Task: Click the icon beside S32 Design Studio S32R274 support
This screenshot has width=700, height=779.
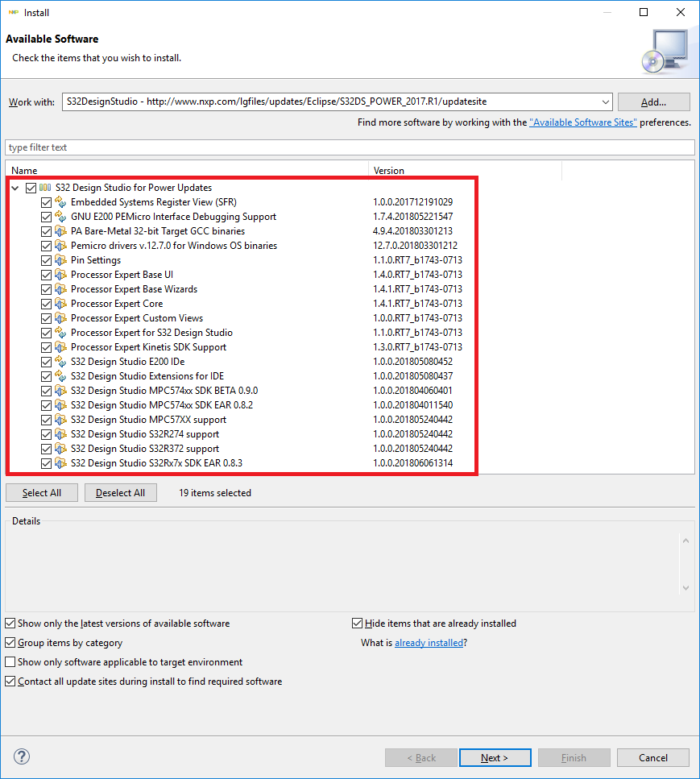Action: tap(60, 434)
